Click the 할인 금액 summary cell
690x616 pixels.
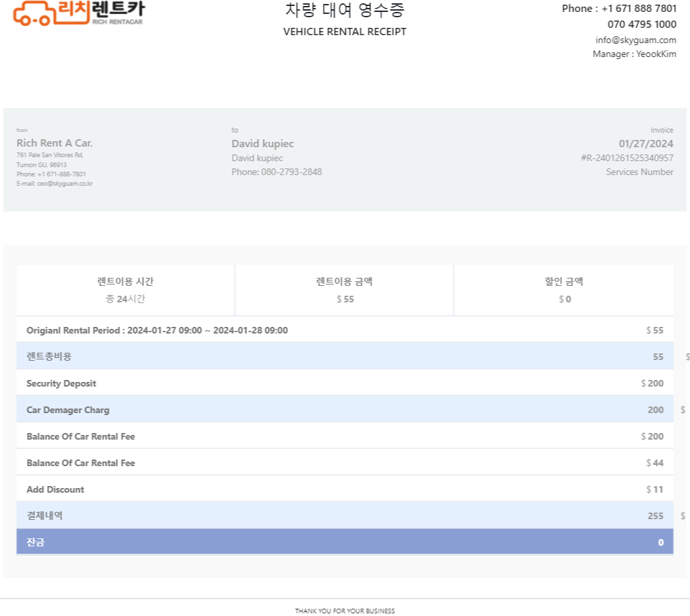[x=564, y=290]
